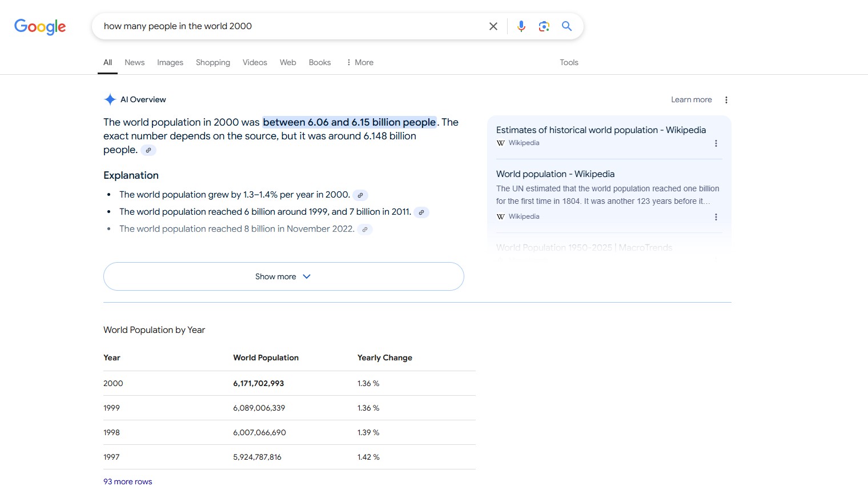Open source link after 'November 2022.'

[x=365, y=230]
